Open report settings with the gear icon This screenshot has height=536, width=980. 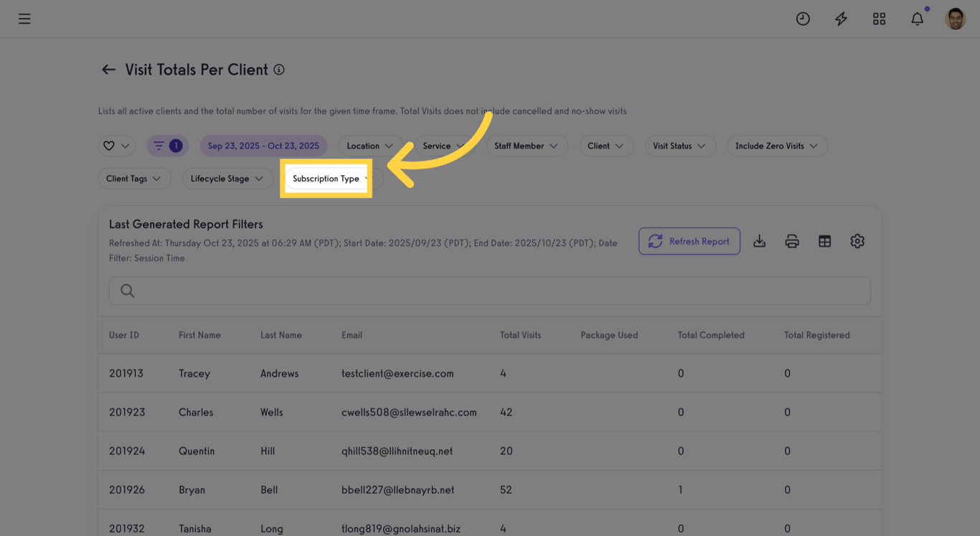pos(857,241)
